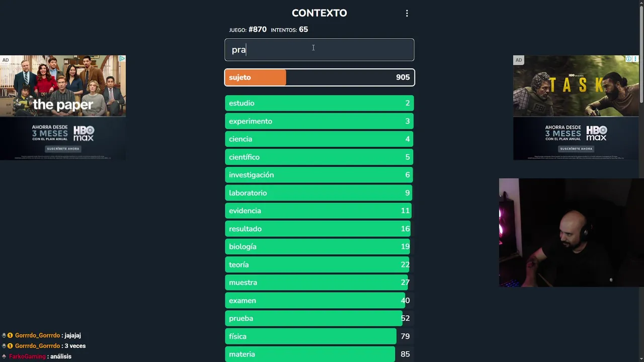This screenshot has width=644, height=362.
Task: Select the 'experimento' guess row
Action: (319, 121)
